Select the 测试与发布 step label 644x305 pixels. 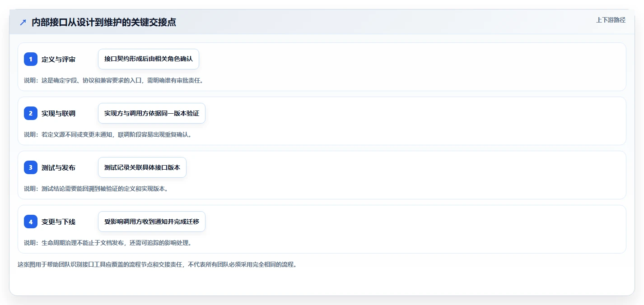coord(58,167)
